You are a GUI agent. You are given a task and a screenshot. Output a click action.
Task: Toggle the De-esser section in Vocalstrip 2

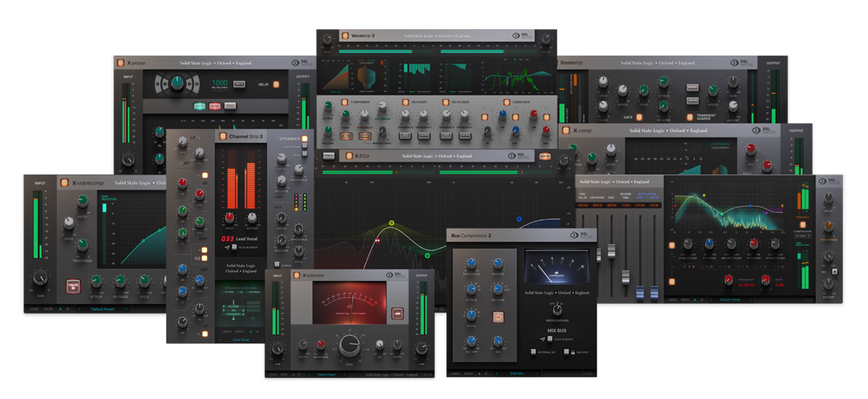click(x=404, y=103)
